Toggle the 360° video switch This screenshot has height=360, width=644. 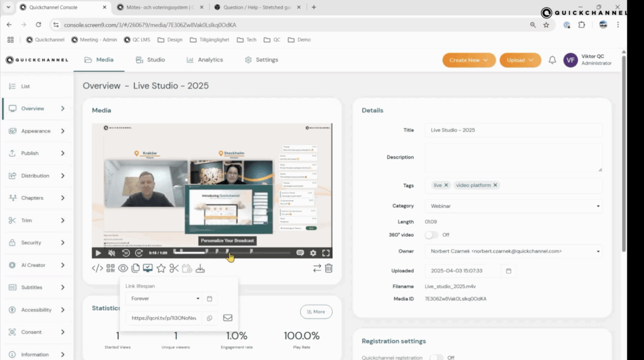coord(431,235)
